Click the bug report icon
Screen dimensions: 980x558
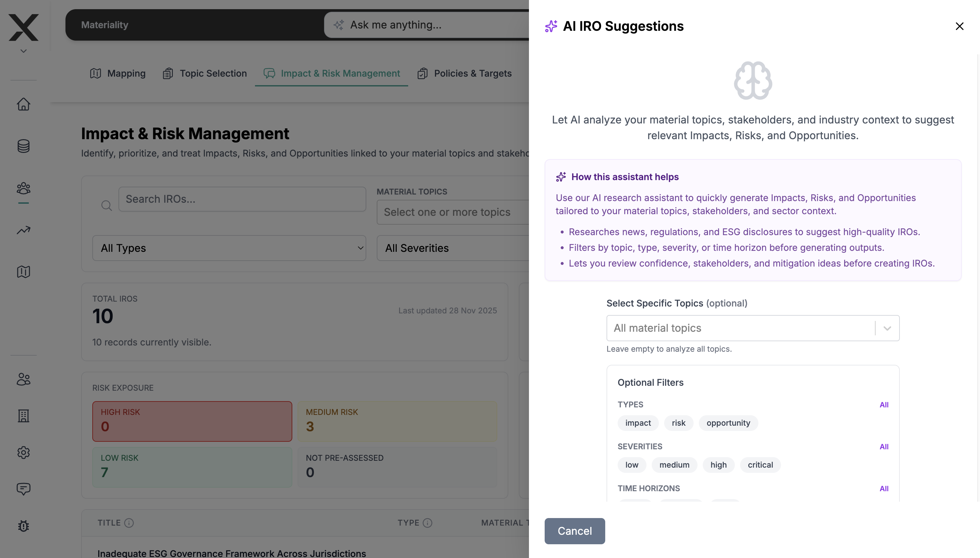click(x=23, y=526)
